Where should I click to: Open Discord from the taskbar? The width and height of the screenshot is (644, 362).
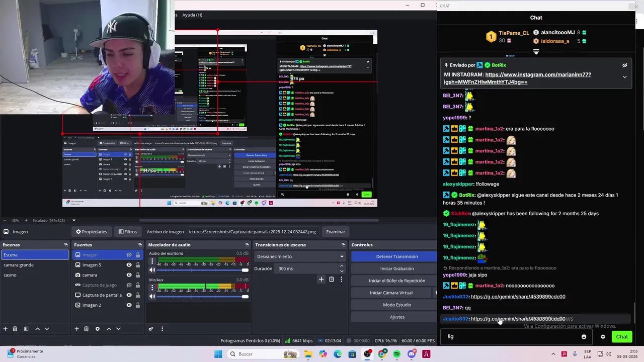(x=412, y=354)
